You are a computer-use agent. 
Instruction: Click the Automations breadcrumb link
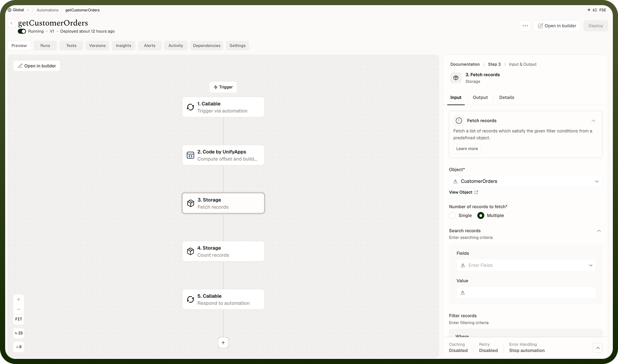tap(48, 10)
